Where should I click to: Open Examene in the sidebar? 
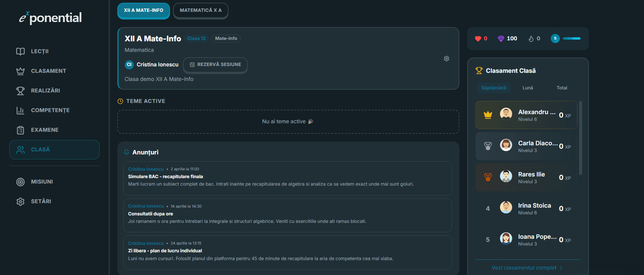pyautogui.click(x=54, y=130)
